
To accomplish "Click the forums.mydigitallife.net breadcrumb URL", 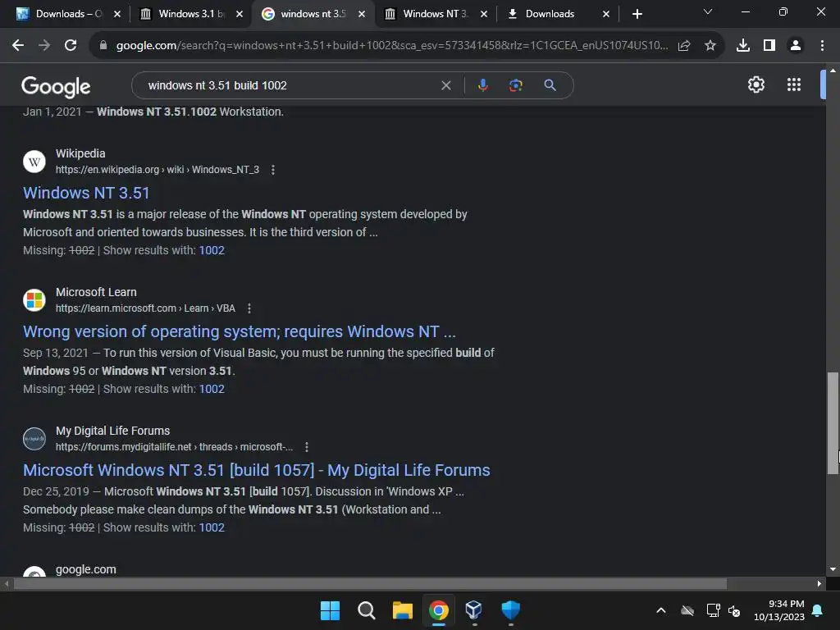I will click(x=174, y=447).
